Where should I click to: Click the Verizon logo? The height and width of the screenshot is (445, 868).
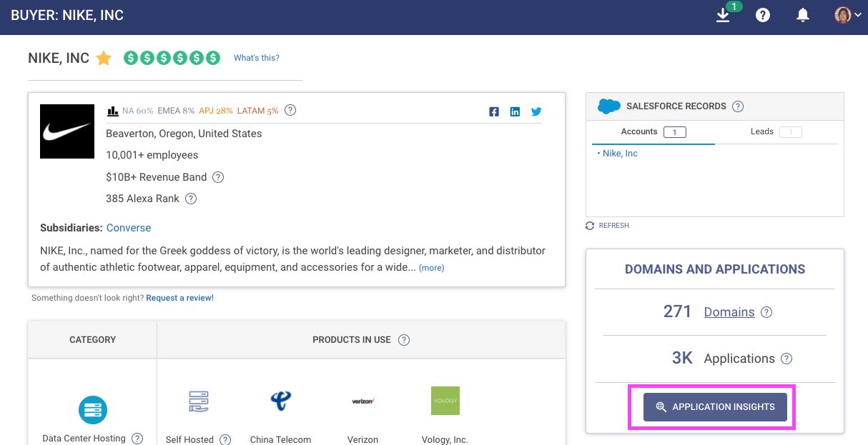363,401
